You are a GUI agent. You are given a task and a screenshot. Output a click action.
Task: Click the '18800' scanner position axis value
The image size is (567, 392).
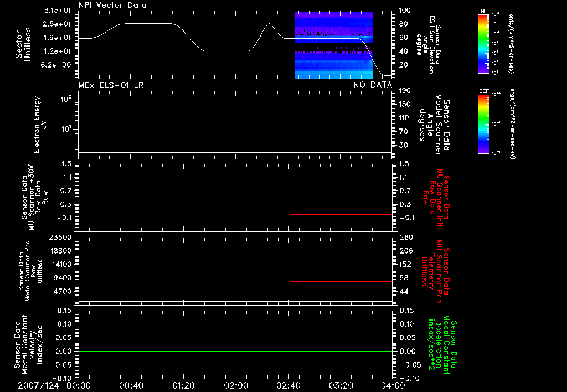pyautogui.click(x=60, y=251)
